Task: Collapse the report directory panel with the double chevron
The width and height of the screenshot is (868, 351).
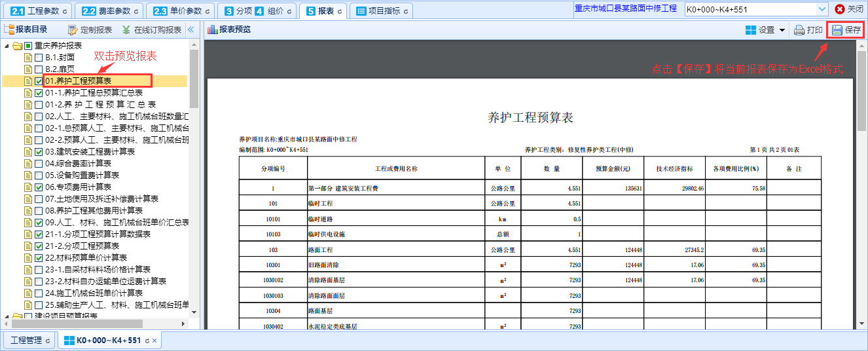Action: (191, 29)
